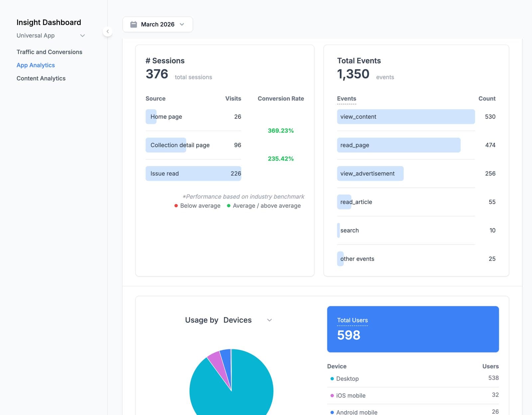
Task: Click the Users column header
Action: (490, 366)
